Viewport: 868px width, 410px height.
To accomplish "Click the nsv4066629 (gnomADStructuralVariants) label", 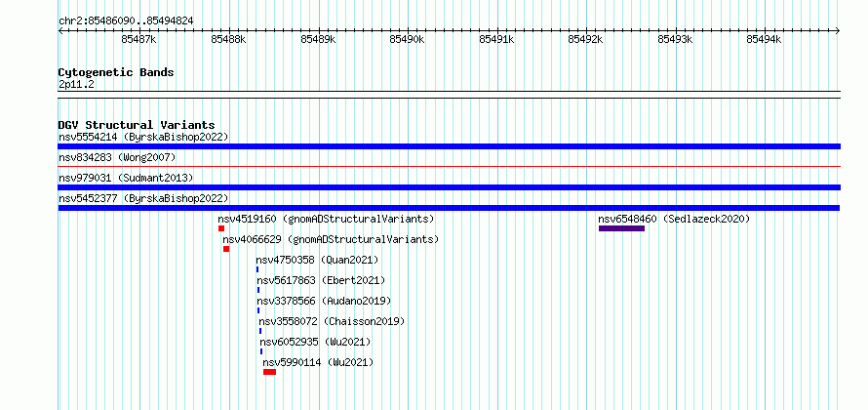I will [x=331, y=239].
